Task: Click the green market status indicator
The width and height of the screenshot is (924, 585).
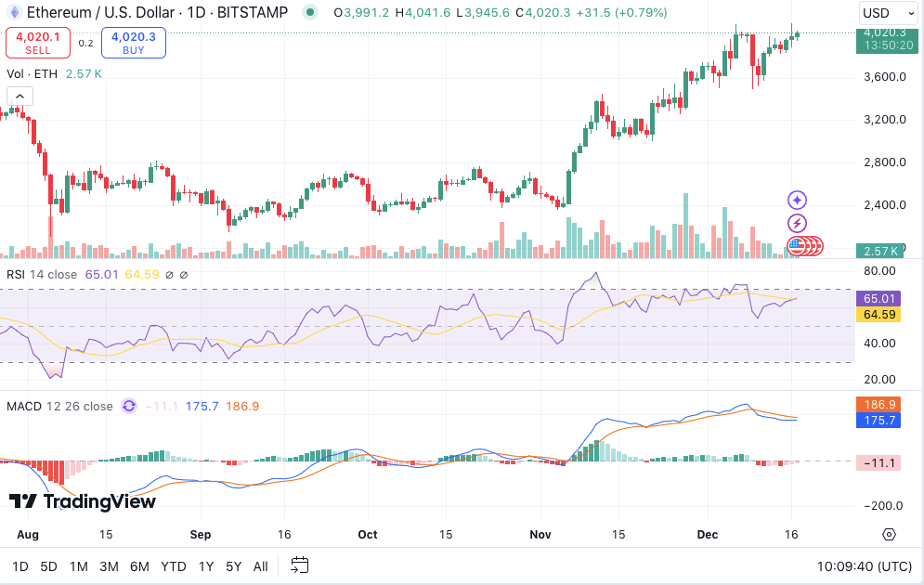Action: [309, 12]
